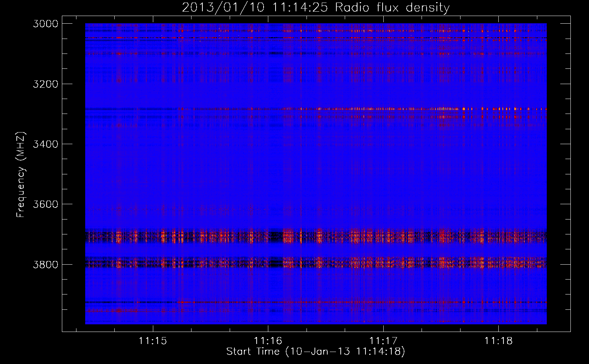Click the 11:17 time tick label
Screen dimensions: 589x364
[383, 341]
